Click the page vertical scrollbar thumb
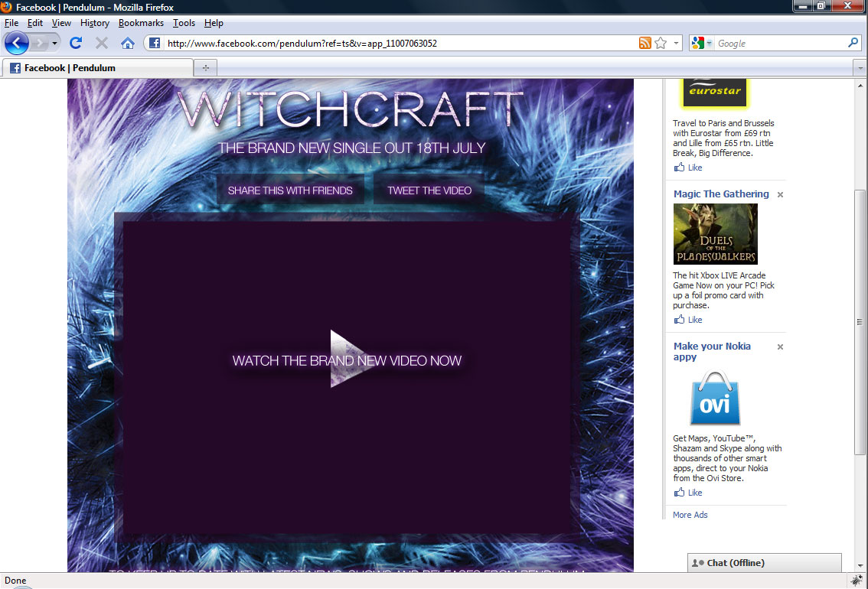The height and width of the screenshot is (589, 868). 860,322
